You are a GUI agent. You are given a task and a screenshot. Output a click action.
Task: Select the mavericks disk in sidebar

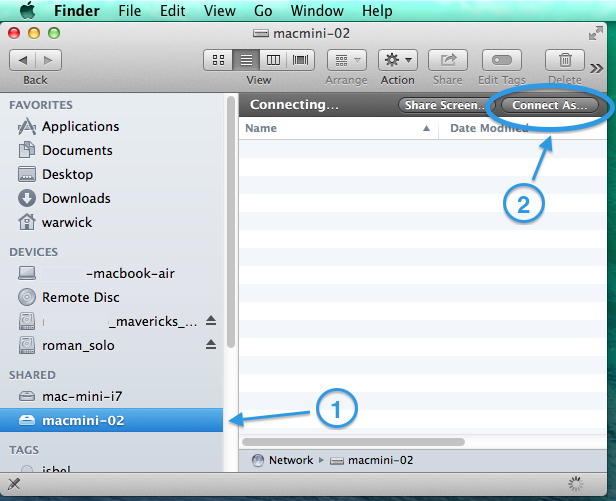coord(111,321)
